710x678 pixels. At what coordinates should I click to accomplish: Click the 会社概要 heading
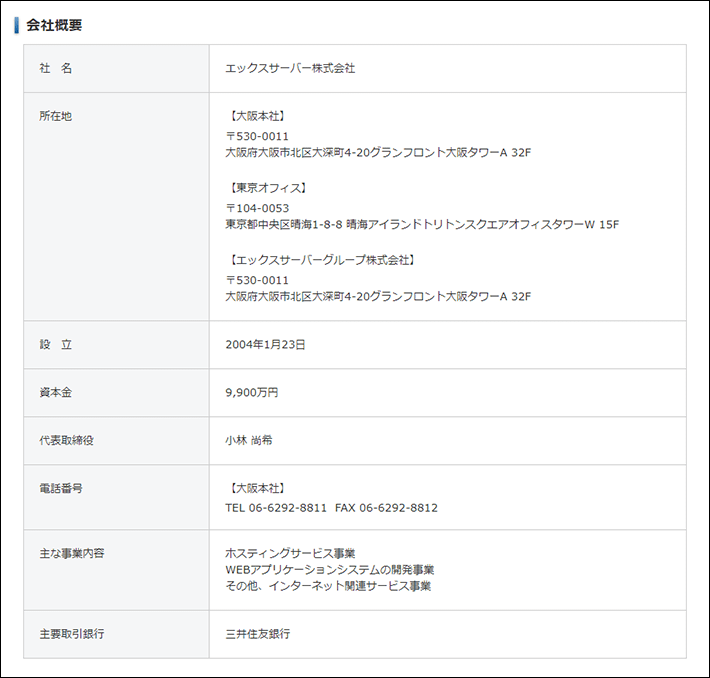click(x=54, y=25)
